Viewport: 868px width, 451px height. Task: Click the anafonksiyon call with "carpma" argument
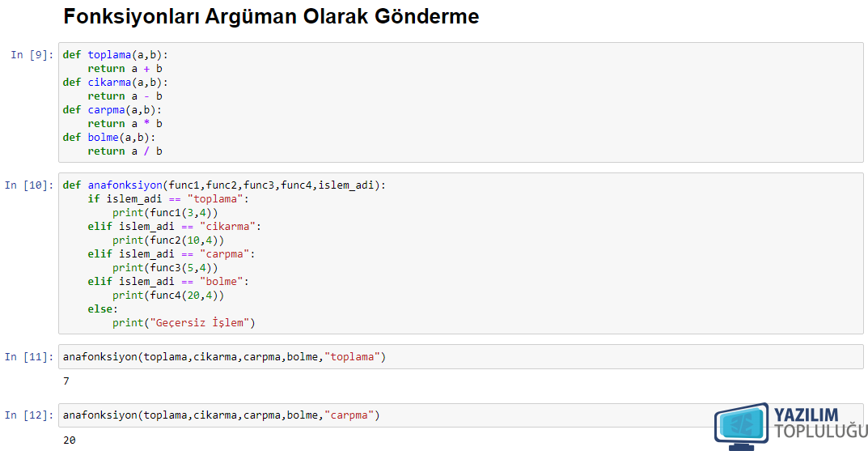click(222, 415)
